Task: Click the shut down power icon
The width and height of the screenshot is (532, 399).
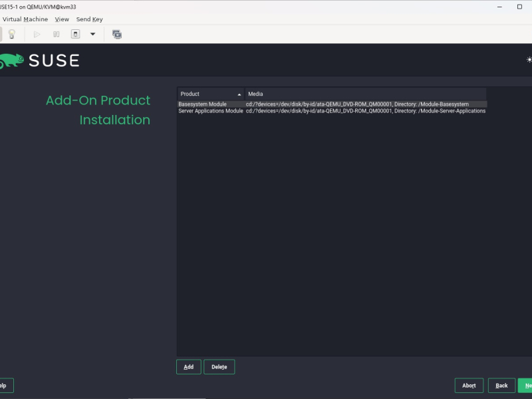Action: 75,34
